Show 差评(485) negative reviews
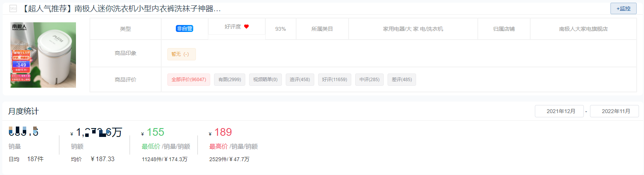The image size is (644, 175). click(401, 80)
